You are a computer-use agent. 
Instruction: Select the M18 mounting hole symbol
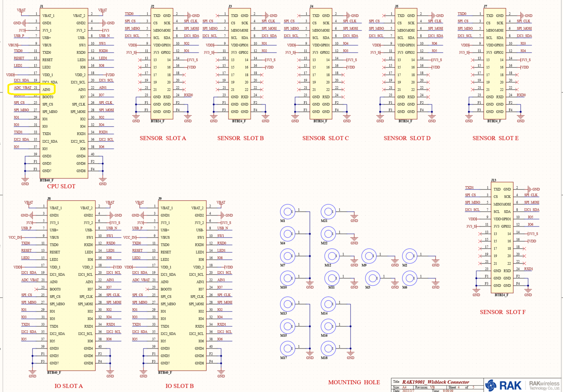tap(328, 348)
